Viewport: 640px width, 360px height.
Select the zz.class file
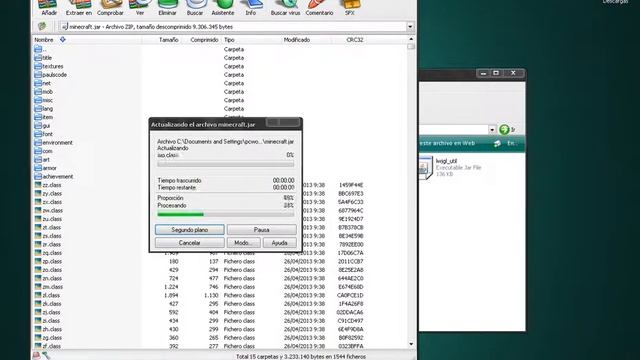click(48, 185)
